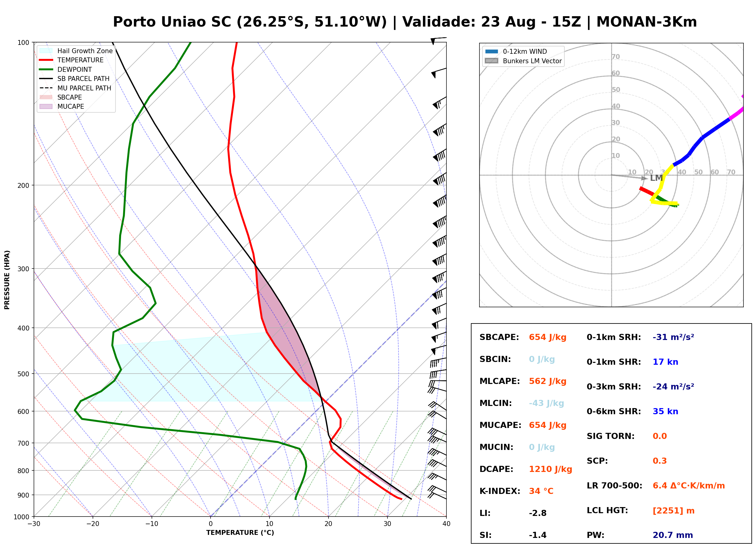Click the SBCAPE value 654 J/kg
The height and width of the screenshot is (559, 756).
(x=548, y=337)
